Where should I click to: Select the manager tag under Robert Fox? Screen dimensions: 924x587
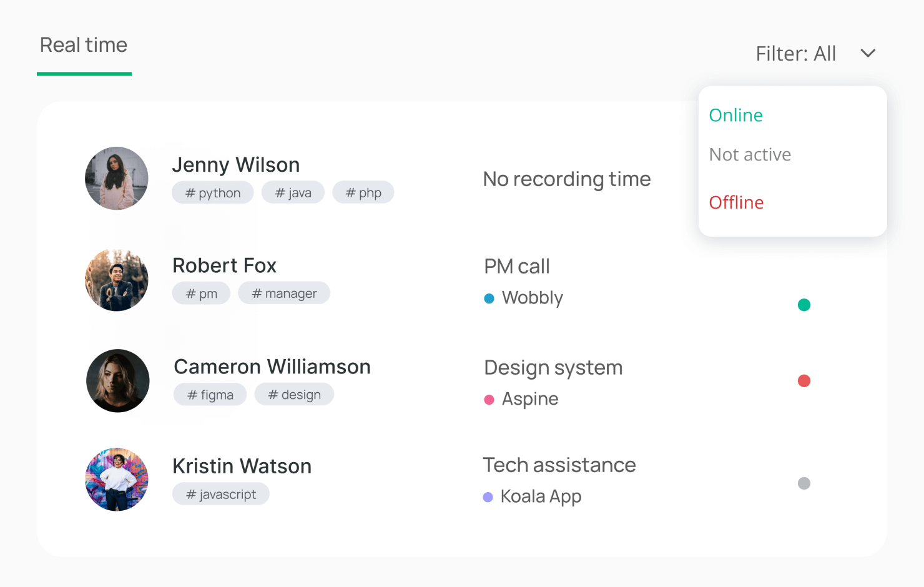coord(284,293)
